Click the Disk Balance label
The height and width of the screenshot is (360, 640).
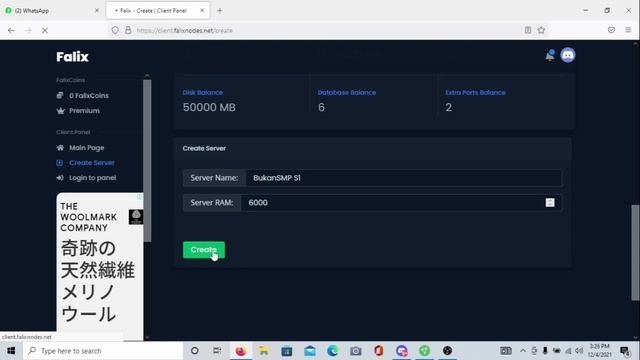(x=203, y=93)
